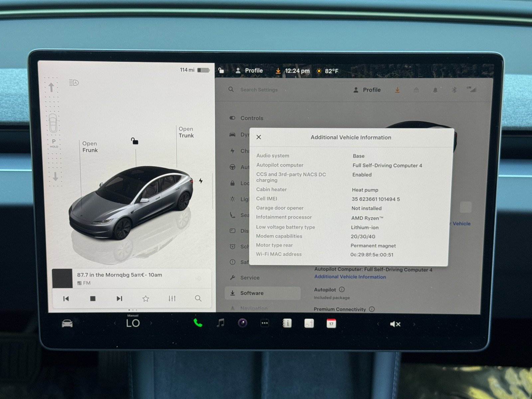Close the Additional Vehicle Information dialog

(x=259, y=137)
